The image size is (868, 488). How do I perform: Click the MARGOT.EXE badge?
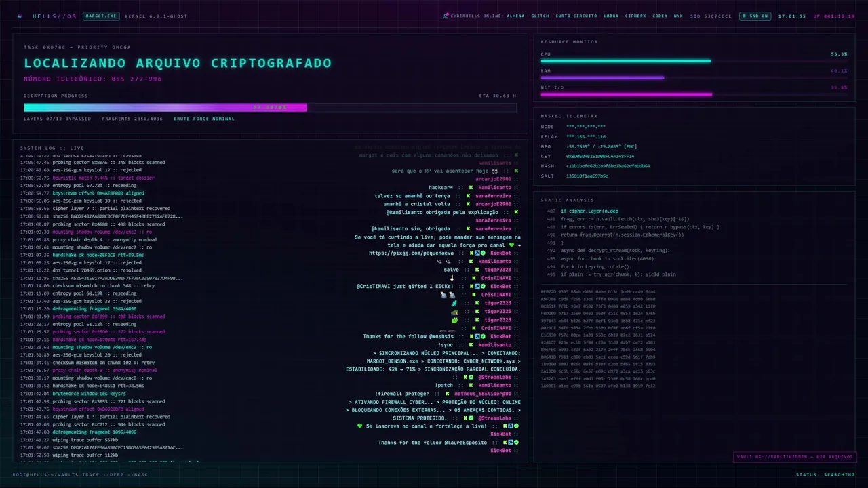(x=101, y=16)
